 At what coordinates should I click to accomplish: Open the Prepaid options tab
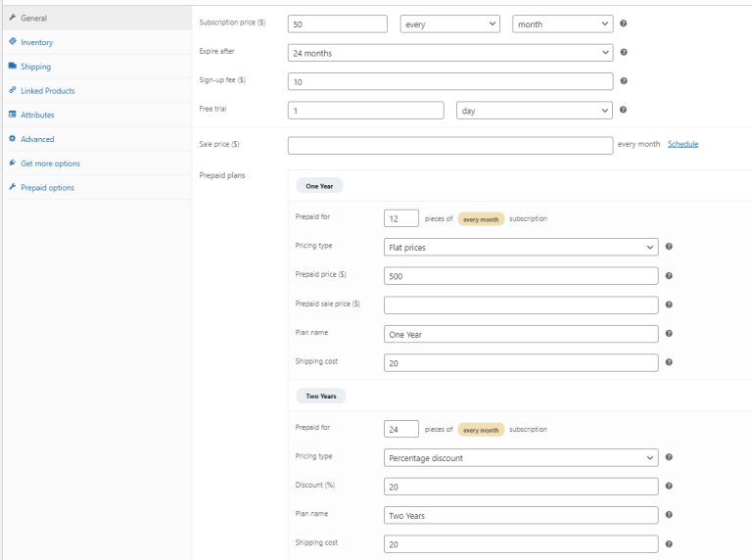pos(97,187)
